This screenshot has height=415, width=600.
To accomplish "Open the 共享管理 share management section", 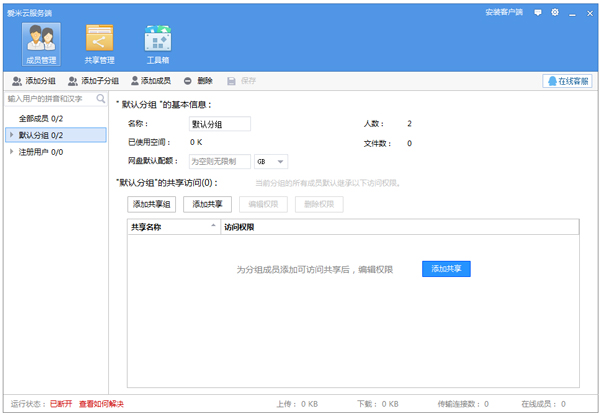I will click(99, 44).
